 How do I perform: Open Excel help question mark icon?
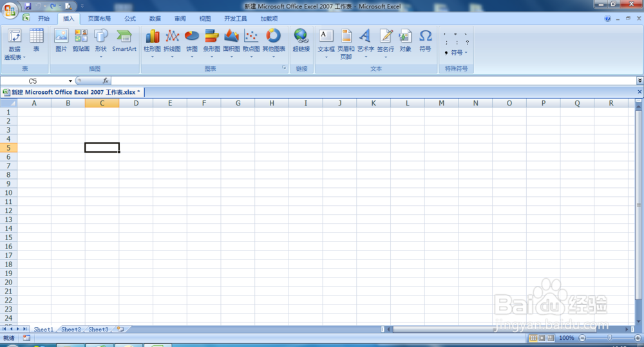pyautogui.click(x=608, y=19)
